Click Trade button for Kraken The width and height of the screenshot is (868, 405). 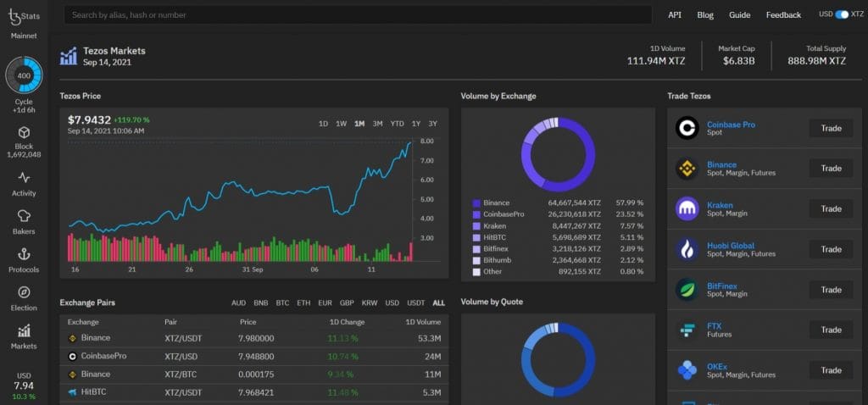tap(831, 208)
